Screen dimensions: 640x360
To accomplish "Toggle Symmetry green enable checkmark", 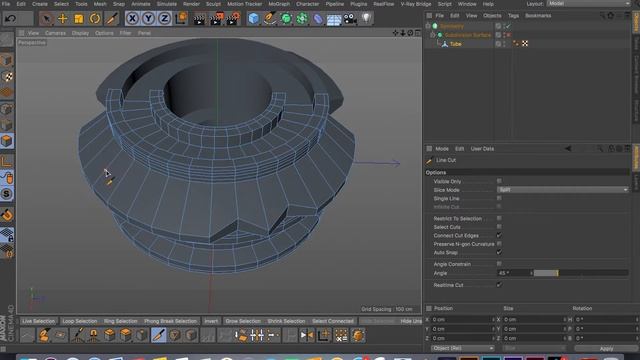I will click(508, 26).
